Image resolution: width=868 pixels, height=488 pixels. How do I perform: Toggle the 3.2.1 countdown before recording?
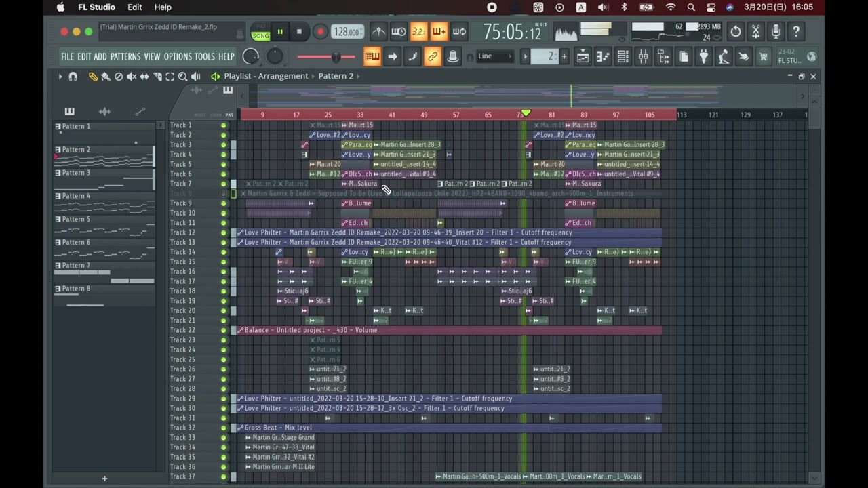coord(418,32)
